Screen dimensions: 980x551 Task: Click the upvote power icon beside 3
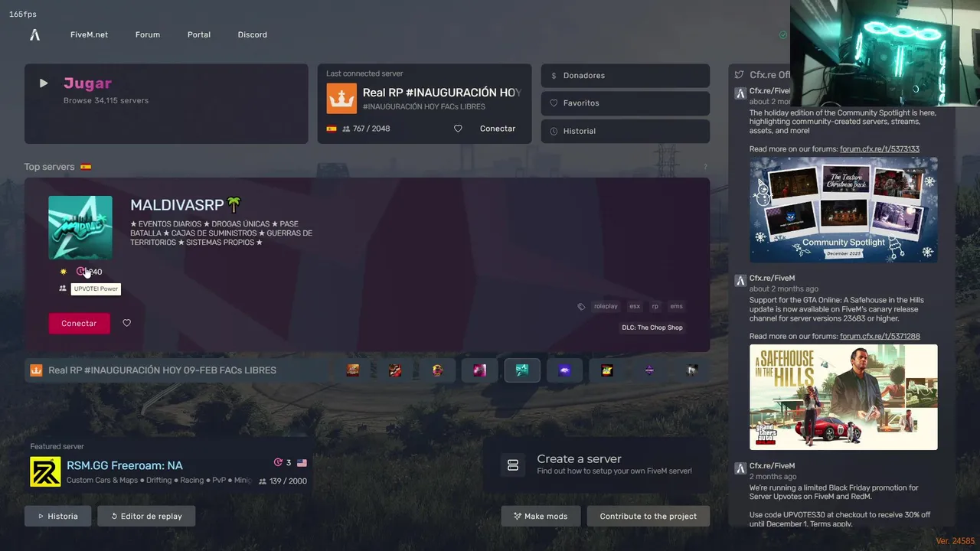(x=278, y=463)
